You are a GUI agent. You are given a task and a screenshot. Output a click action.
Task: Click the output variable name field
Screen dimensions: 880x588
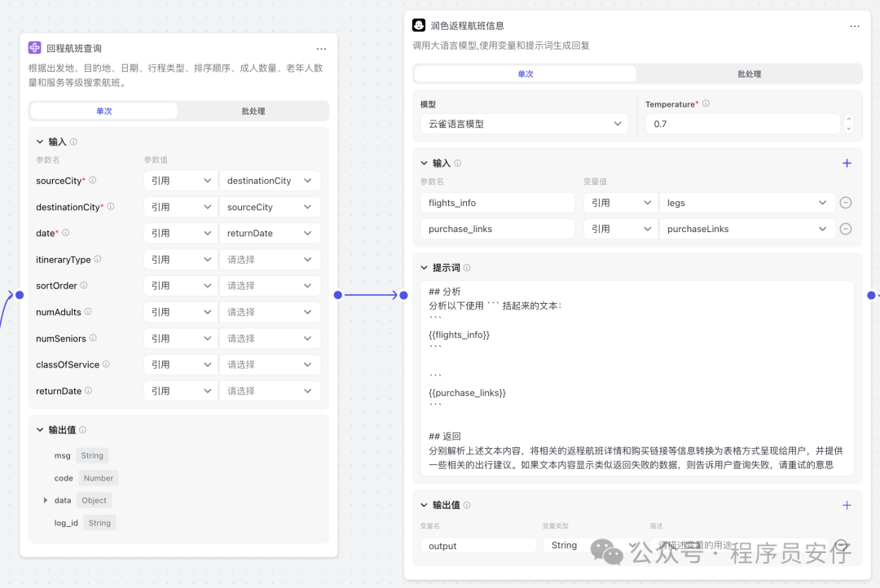[478, 546]
